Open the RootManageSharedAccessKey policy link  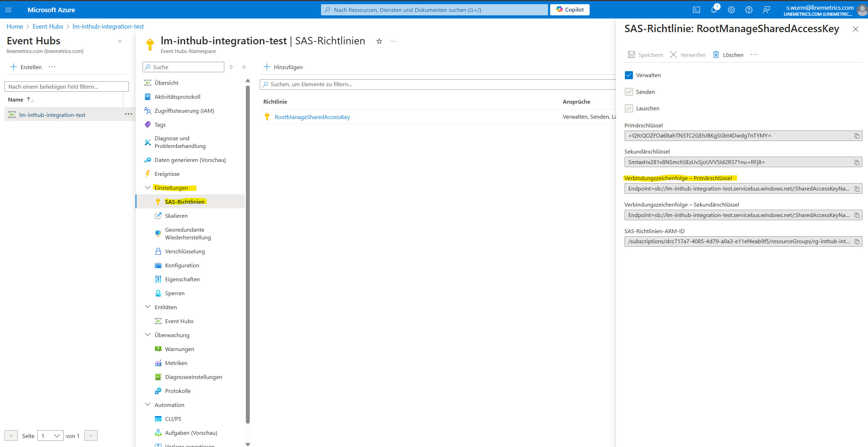(312, 117)
